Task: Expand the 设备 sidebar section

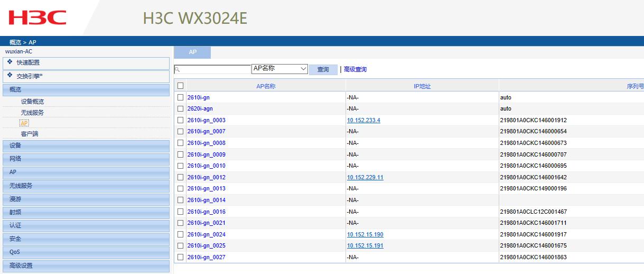Action: [86, 145]
